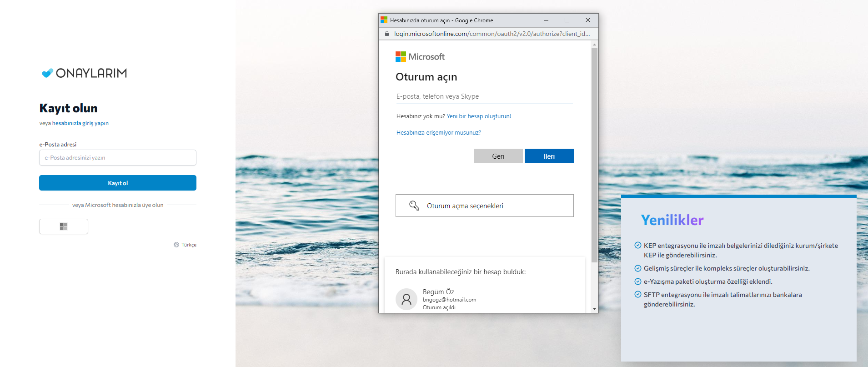Click the E-posta, telefon veya Skype field
Screen dimensions: 868x367
tap(484, 96)
